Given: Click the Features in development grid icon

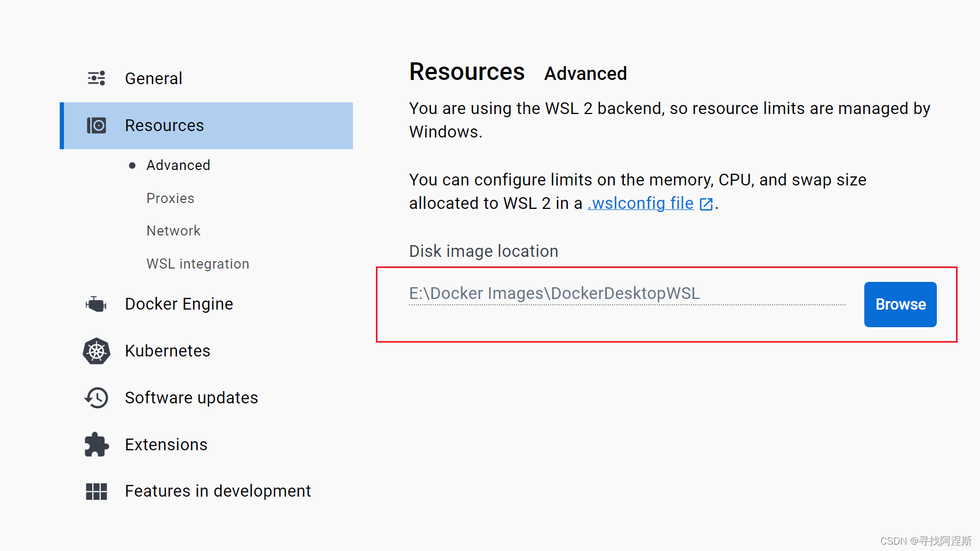Looking at the screenshot, I should coord(96,491).
